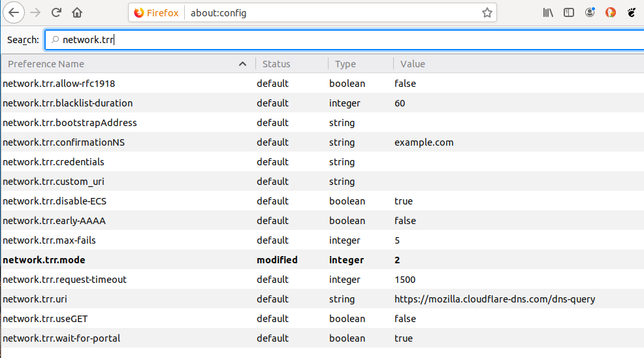This screenshot has width=644, height=358.
Task: Show sidebars using the toolbar icon
Action: pos(569,12)
